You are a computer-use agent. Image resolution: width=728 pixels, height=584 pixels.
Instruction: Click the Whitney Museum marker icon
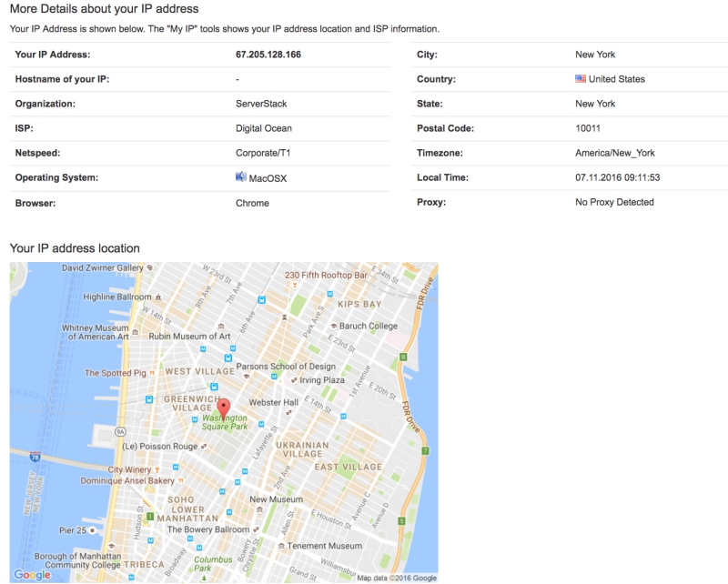pyautogui.click(x=135, y=332)
